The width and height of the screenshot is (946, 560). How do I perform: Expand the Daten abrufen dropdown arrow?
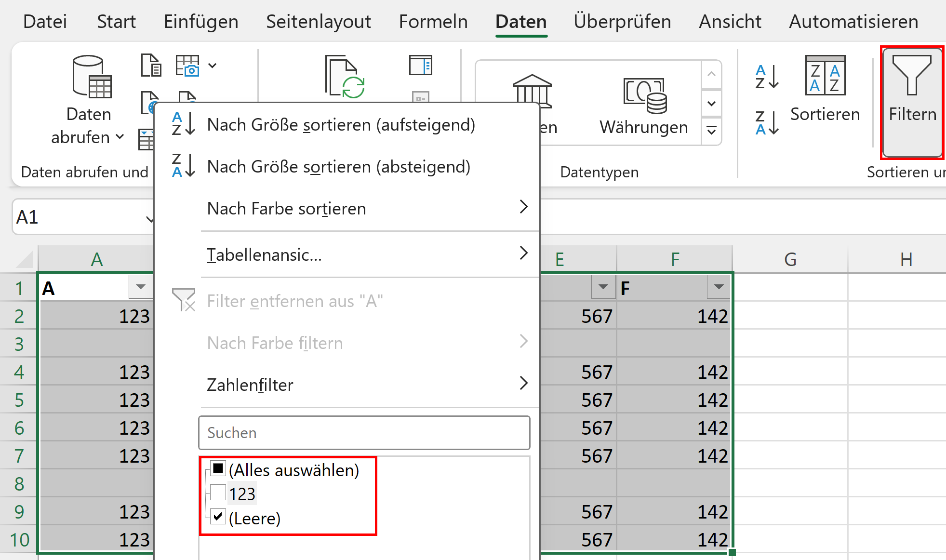[x=120, y=137]
